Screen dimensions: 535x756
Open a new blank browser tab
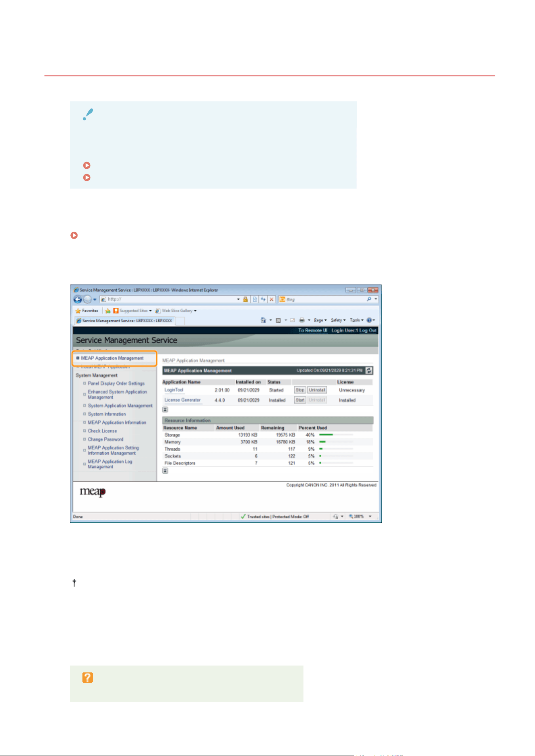pyautogui.click(x=180, y=321)
